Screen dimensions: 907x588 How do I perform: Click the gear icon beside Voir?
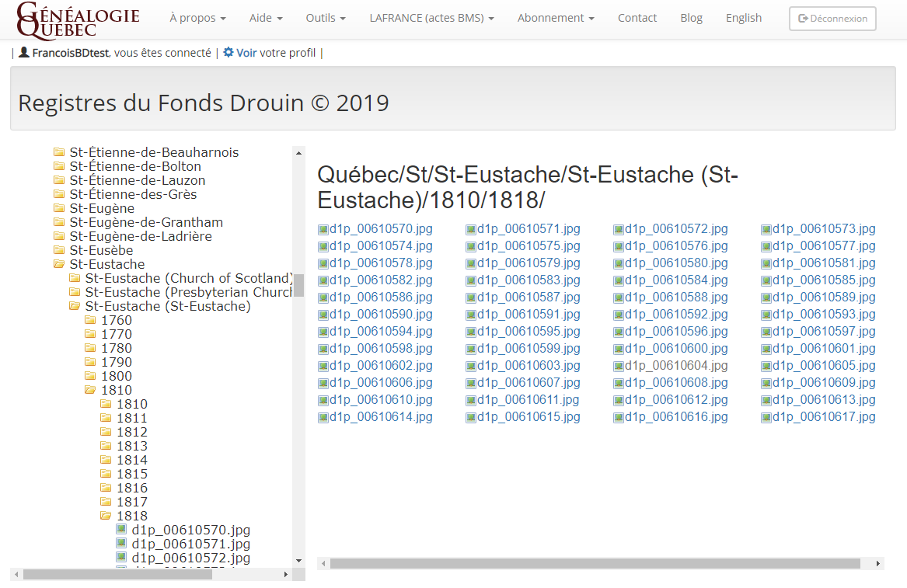(228, 53)
